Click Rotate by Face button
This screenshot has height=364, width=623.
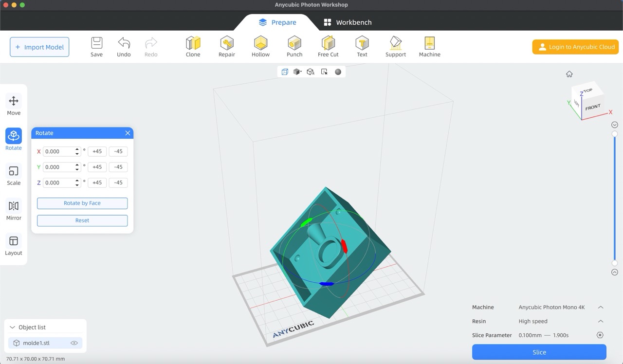[82, 203]
